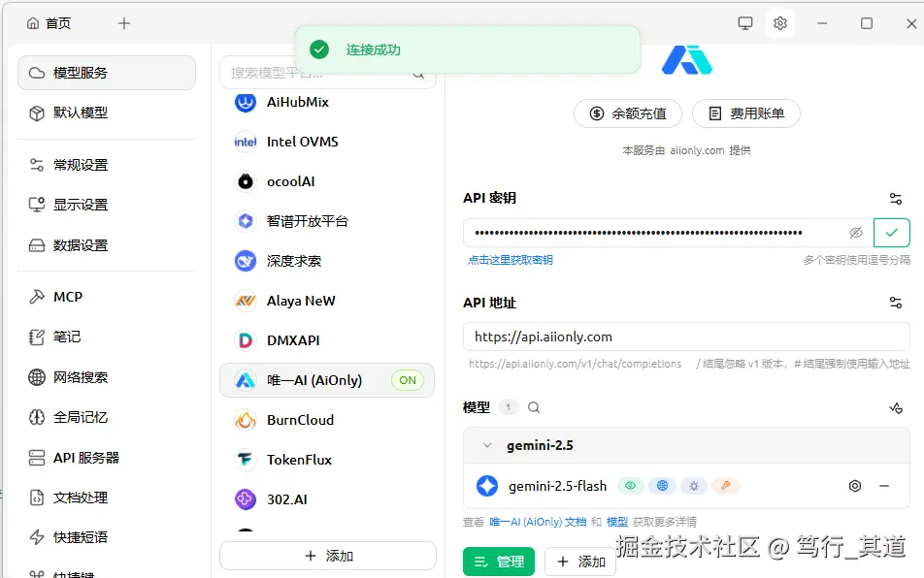Go to 网络搜索 settings
Viewport: 924px width, 578px height.
107,377
